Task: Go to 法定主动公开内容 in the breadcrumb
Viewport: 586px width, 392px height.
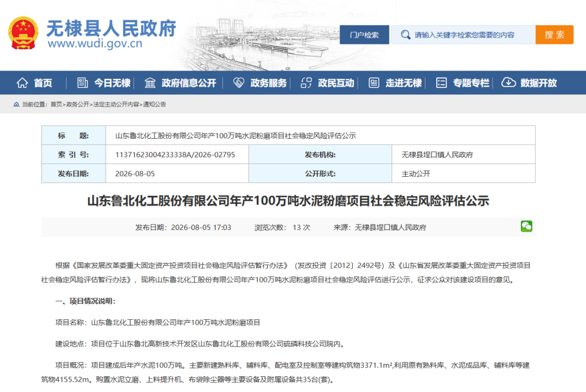Action: [x=116, y=105]
